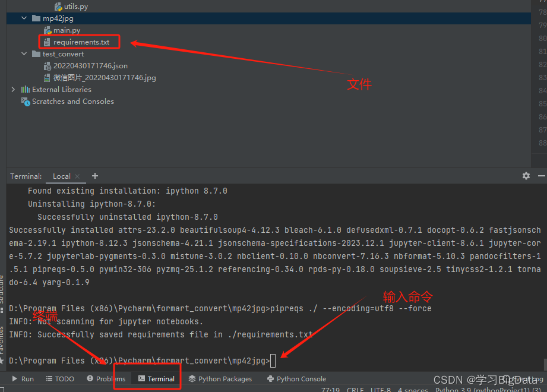Add a new terminal session

pyautogui.click(x=95, y=176)
